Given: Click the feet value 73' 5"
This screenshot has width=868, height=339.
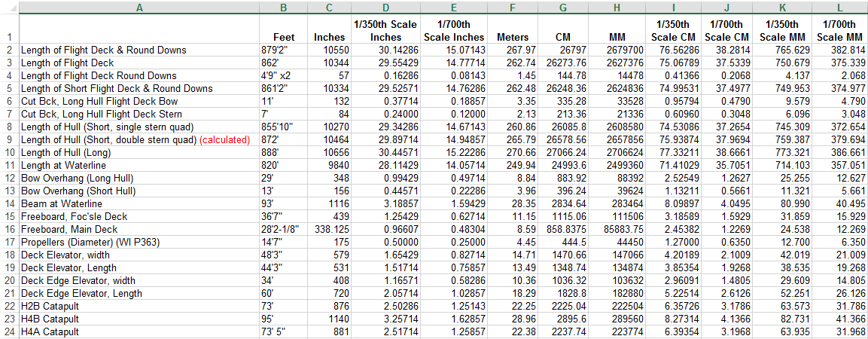Looking at the screenshot, I should click(x=284, y=331).
